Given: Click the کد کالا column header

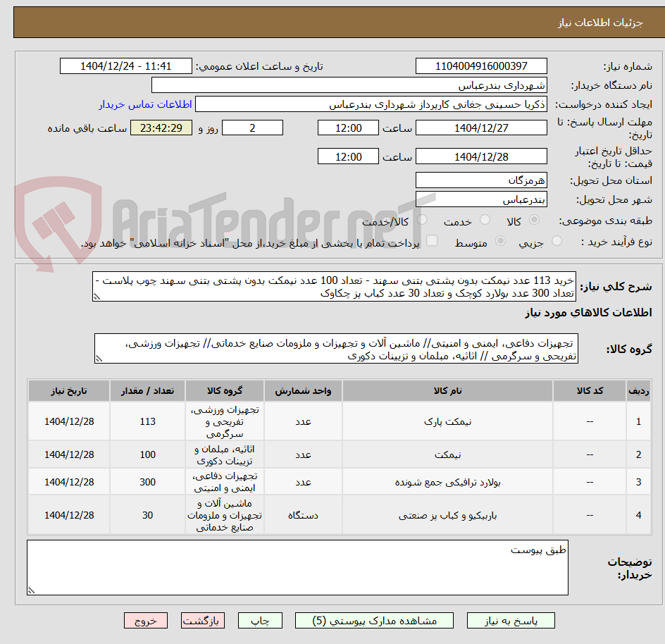Looking at the screenshot, I should 590,391.
